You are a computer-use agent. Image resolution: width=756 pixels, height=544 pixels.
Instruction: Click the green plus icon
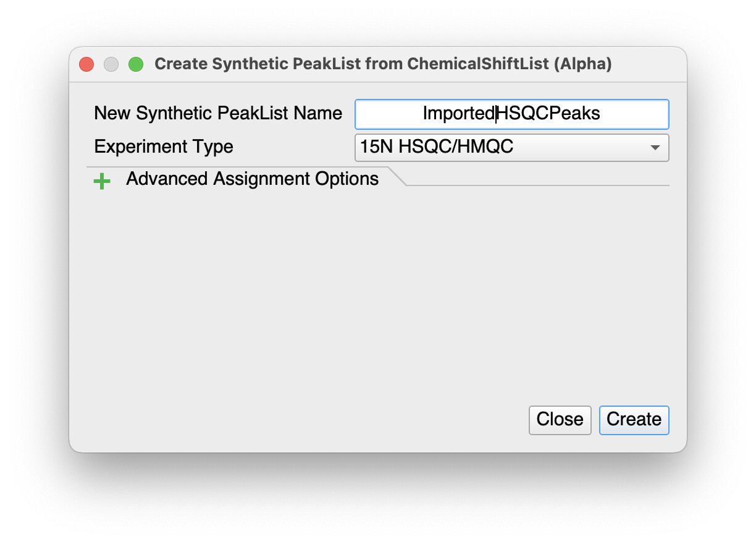(101, 181)
